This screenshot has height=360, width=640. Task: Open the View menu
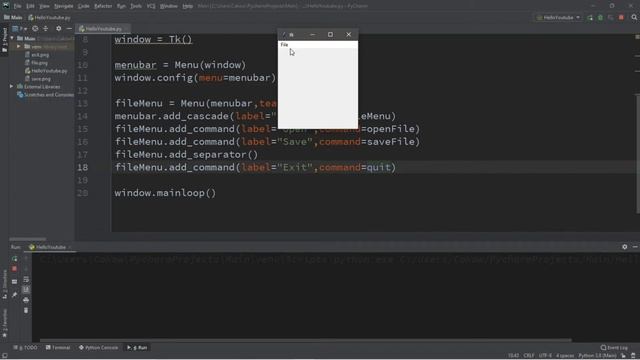click(x=44, y=6)
